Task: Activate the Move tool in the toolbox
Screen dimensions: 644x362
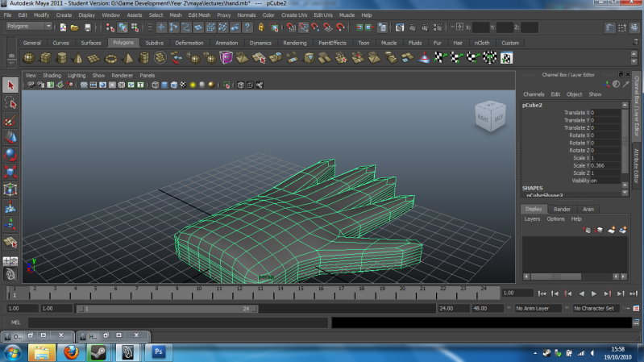Action: (x=10, y=137)
